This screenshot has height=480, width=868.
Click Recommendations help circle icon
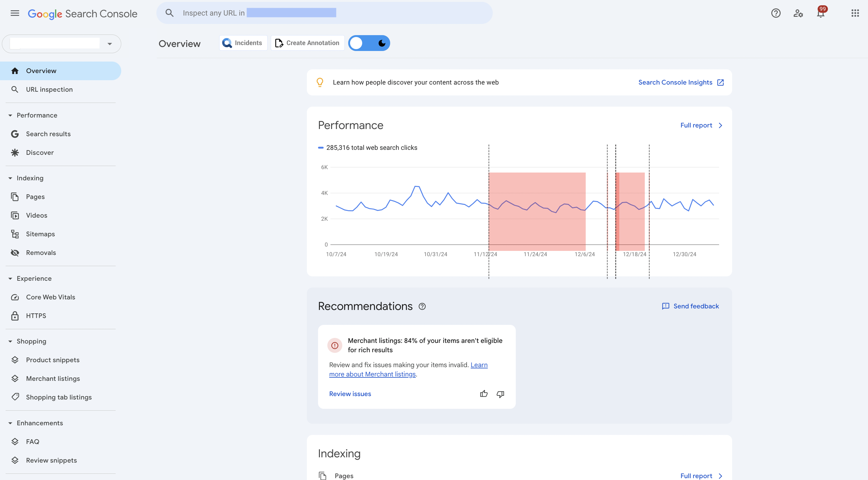point(422,306)
